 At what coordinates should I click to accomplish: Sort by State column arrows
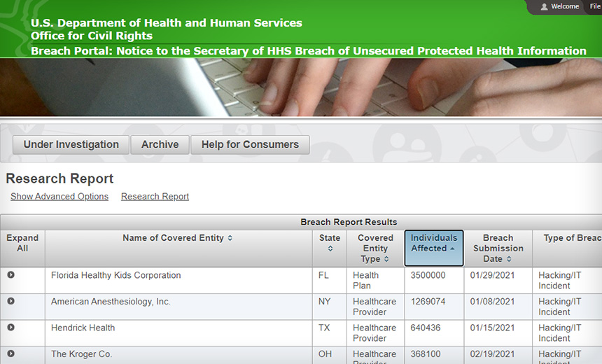tap(330, 248)
